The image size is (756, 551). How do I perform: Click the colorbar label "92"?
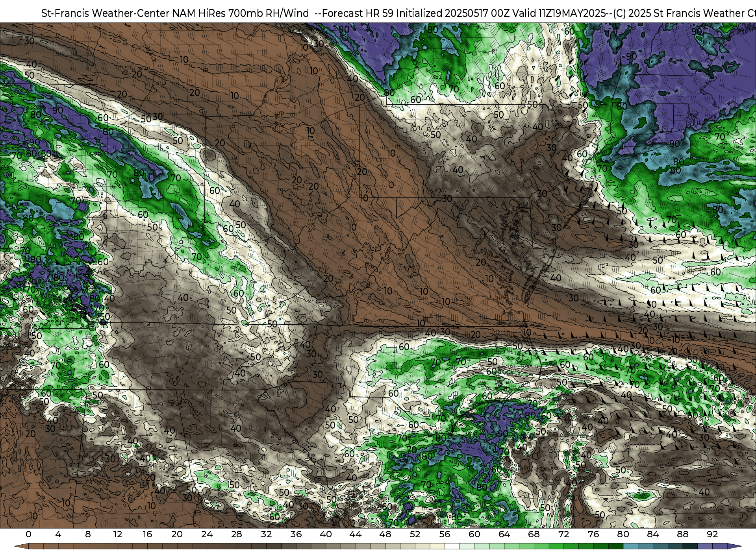click(x=712, y=534)
